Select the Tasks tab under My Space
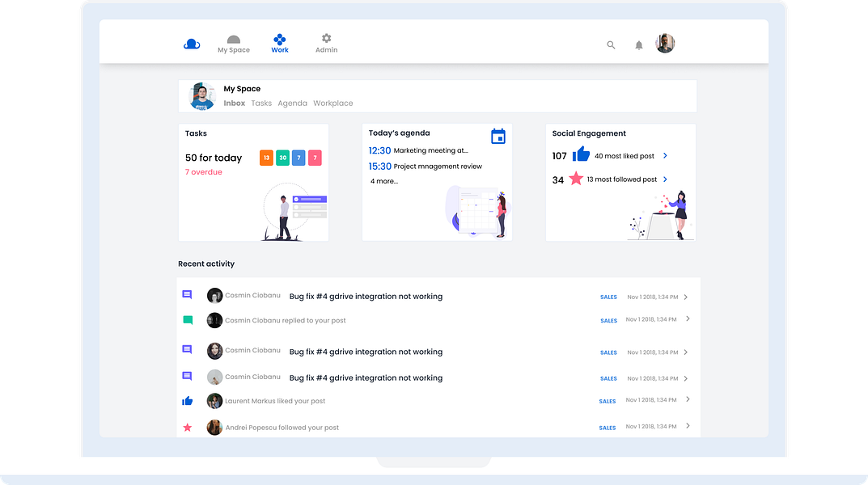The width and height of the screenshot is (868, 485). 261,103
